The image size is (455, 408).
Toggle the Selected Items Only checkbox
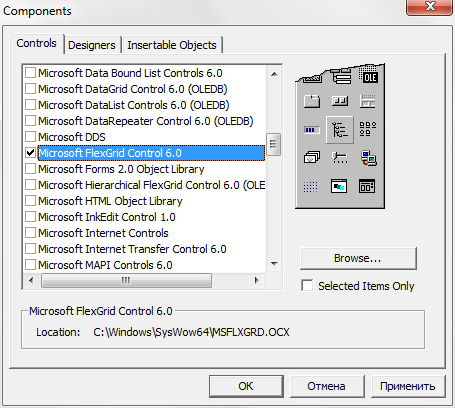click(307, 286)
